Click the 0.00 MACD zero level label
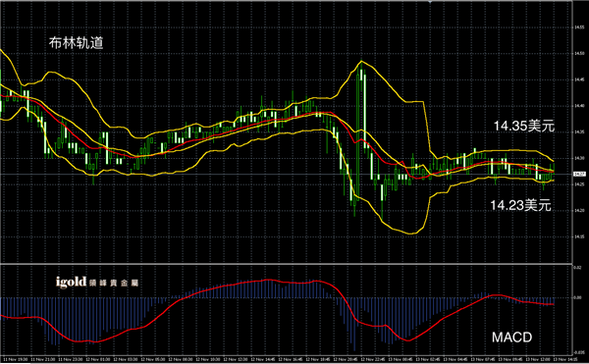The image size is (589, 364). coord(578,297)
